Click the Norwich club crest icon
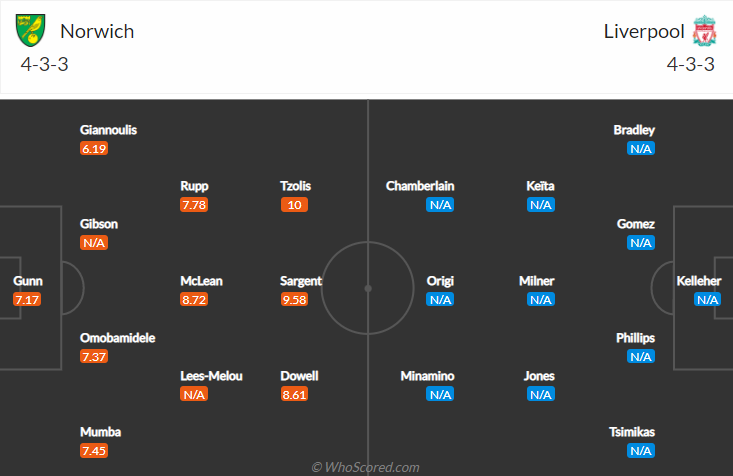This screenshot has height=476, width=733. click(x=31, y=30)
